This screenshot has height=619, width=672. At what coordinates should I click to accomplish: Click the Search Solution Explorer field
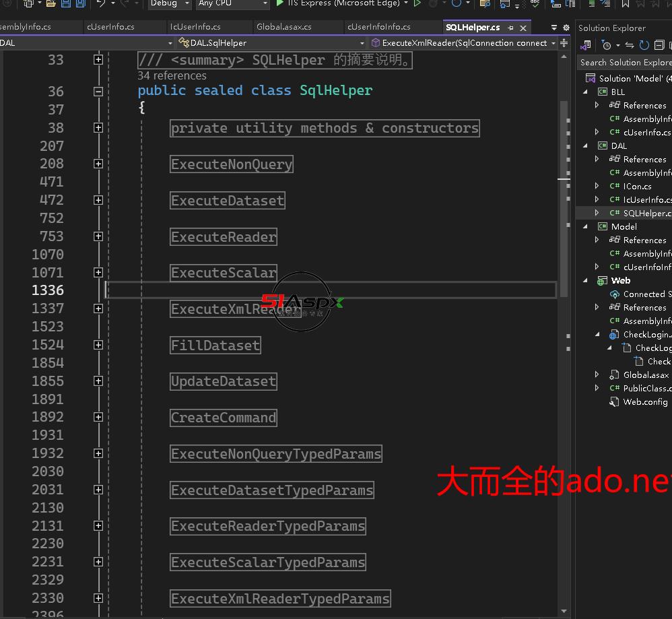(x=625, y=62)
